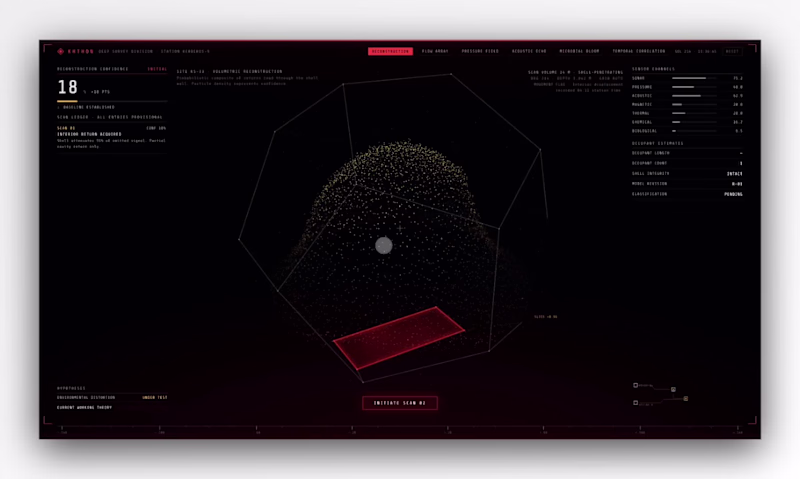
Task: Click the Scan Ledger heading
Action: coord(110,117)
